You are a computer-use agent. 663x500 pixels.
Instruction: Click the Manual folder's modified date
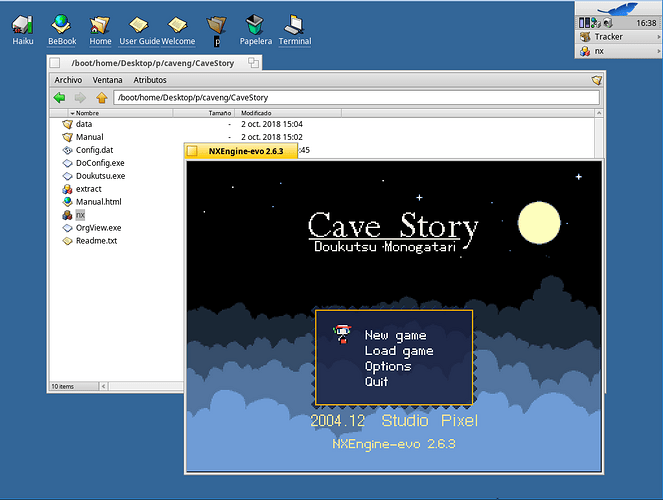click(x=272, y=137)
